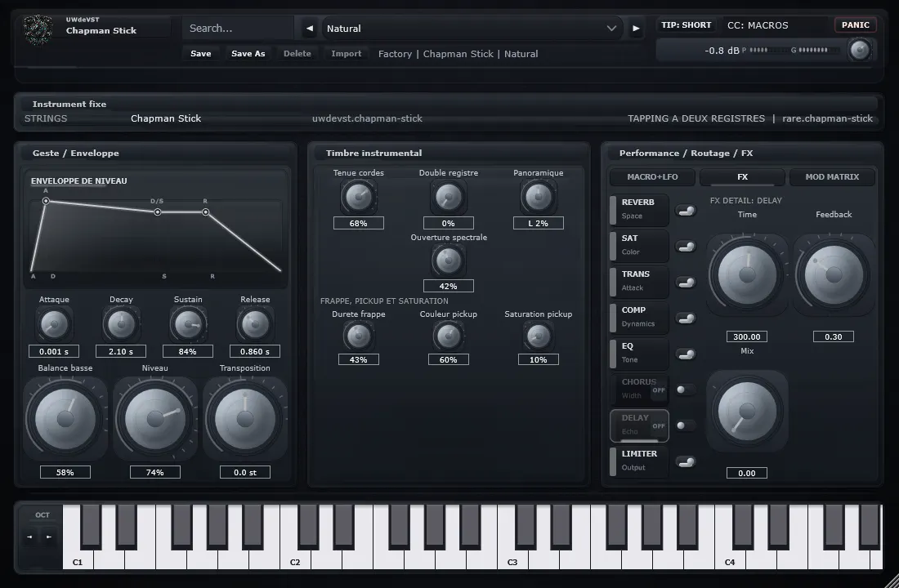Click the Panoramique knob
Image resolution: width=899 pixels, height=588 pixels.
pos(538,197)
